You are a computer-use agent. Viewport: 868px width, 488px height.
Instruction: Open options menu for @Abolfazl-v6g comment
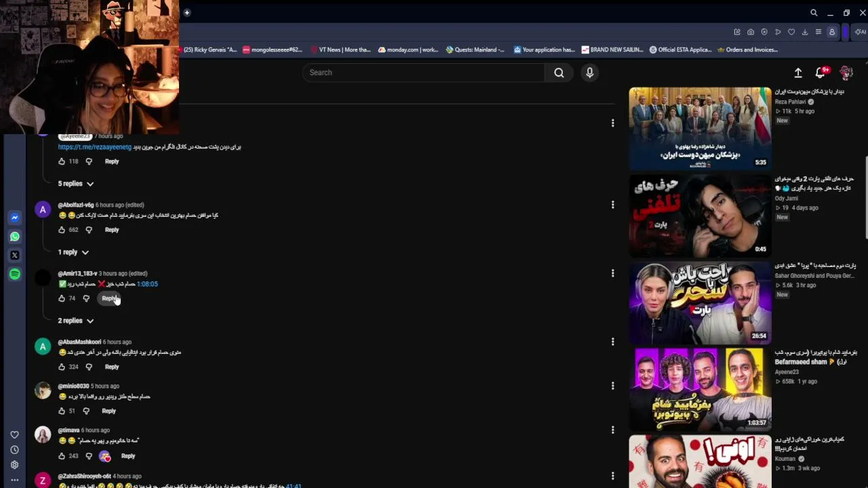[612, 205]
